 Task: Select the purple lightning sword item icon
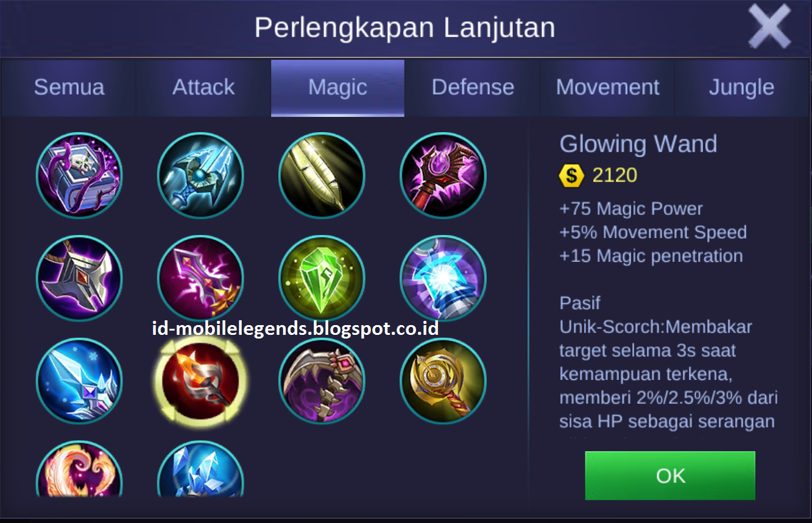pyautogui.click(x=200, y=278)
